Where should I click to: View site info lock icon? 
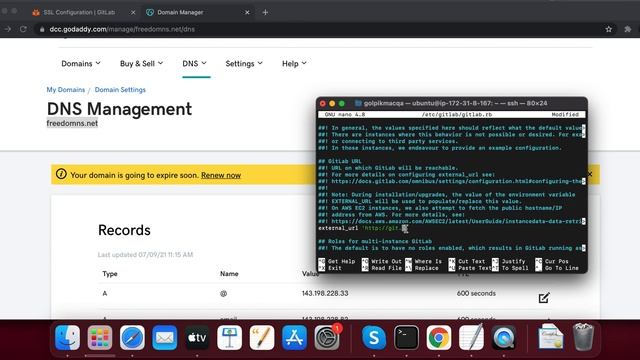click(42, 29)
